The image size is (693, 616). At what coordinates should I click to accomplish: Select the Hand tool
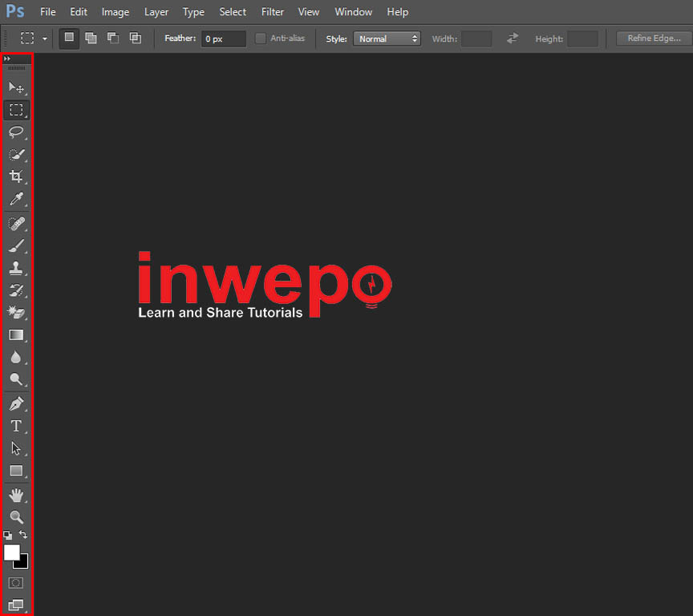coord(16,495)
